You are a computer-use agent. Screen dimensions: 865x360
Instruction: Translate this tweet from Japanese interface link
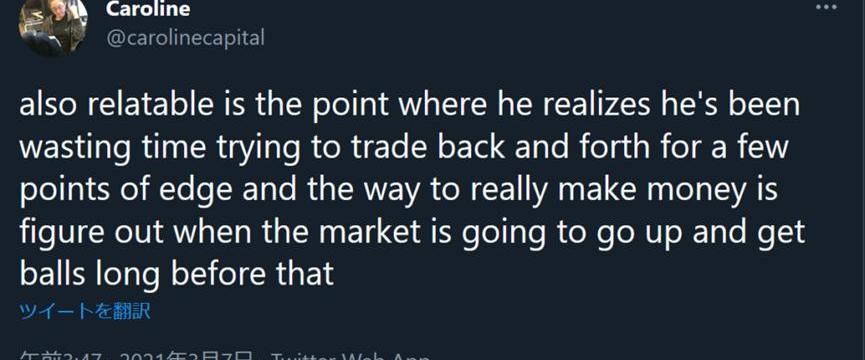[84, 311]
